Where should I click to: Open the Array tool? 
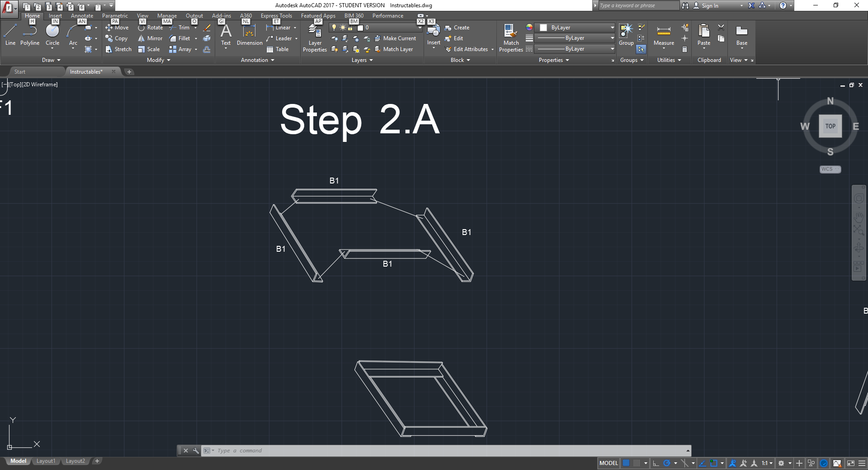coord(180,49)
